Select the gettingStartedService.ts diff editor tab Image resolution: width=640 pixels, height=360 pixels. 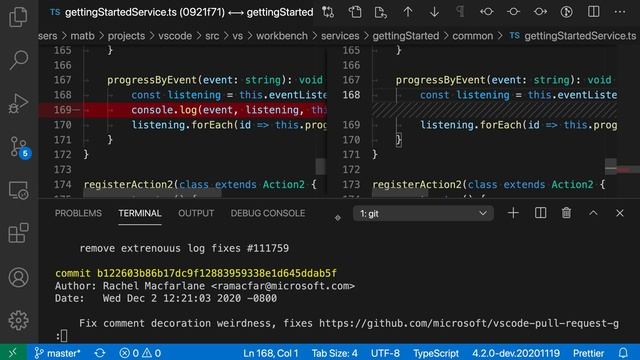[x=181, y=13]
